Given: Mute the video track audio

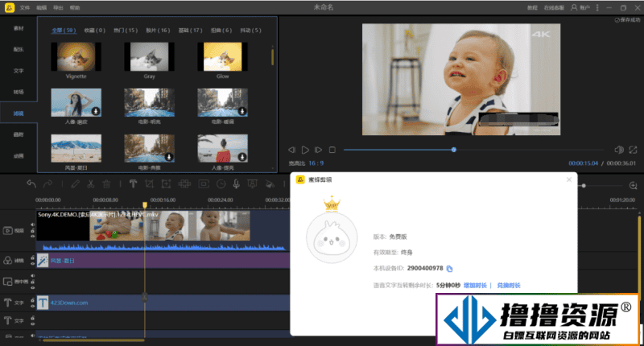Looking at the screenshot, I should (32, 224).
